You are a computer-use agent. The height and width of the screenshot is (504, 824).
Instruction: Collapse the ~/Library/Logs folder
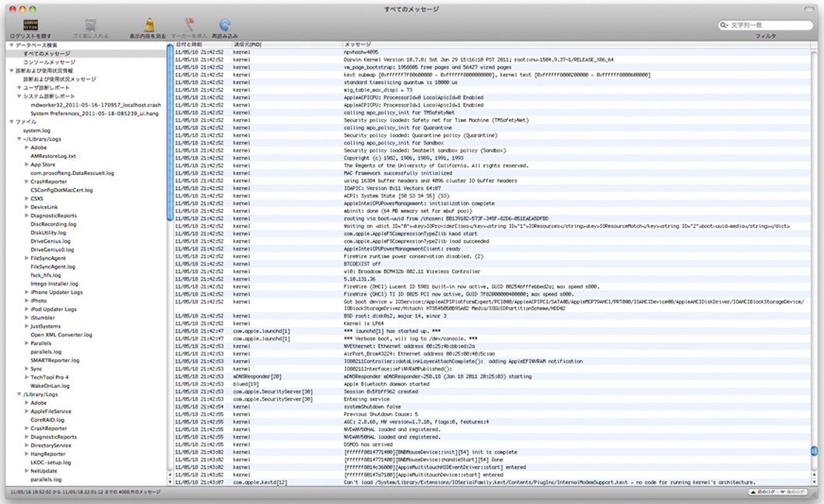19,138
